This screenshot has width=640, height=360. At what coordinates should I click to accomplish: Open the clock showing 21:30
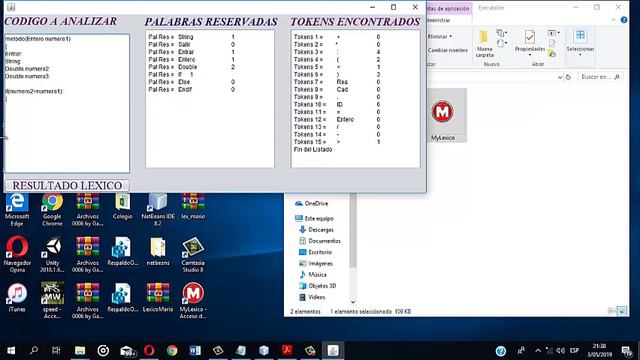pyautogui.click(x=599, y=351)
